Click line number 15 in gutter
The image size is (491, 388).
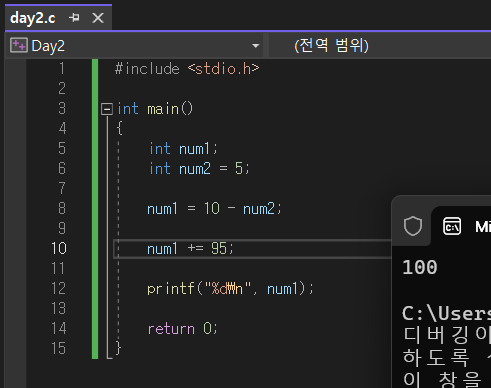click(x=59, y=348)
